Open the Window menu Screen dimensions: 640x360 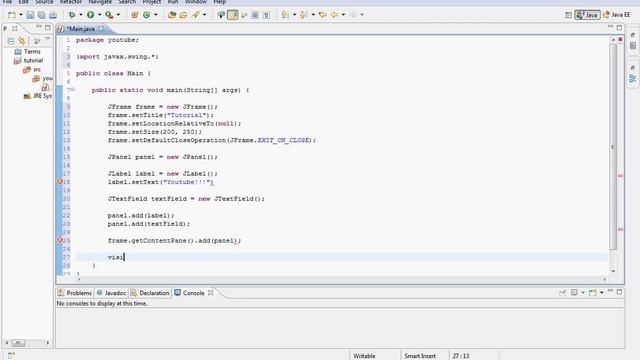tap(196, 2)
